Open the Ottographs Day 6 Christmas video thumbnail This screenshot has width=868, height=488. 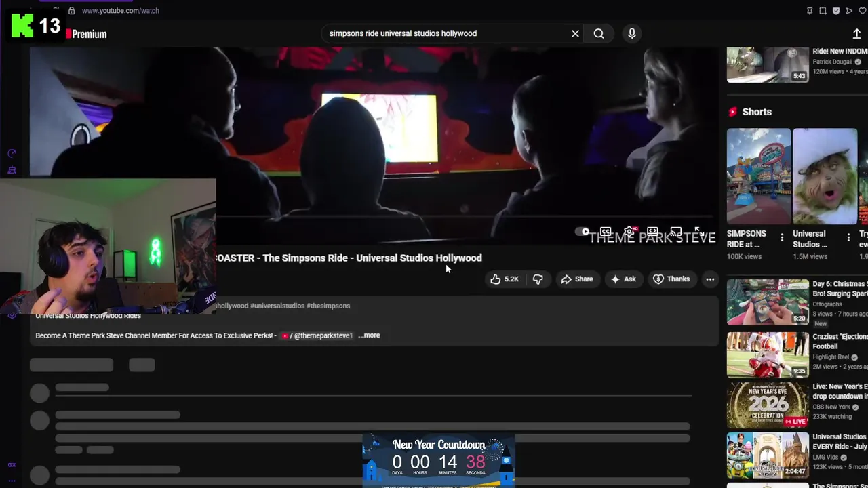(768, 302)
